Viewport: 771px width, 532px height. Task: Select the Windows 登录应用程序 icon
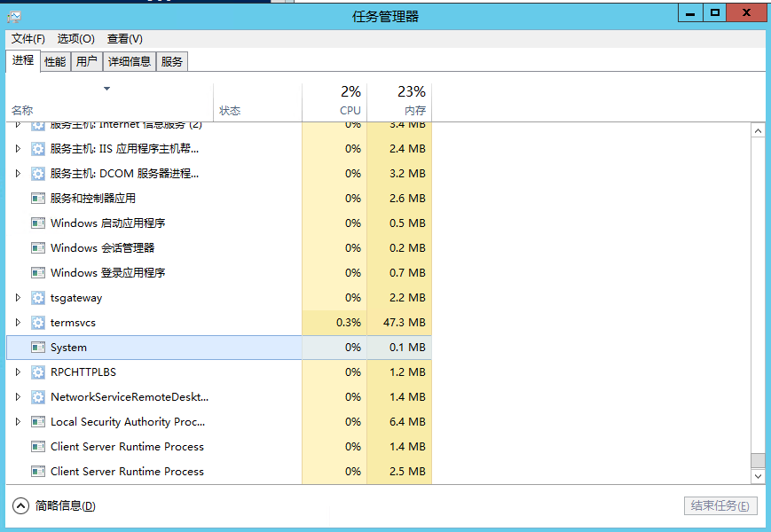(37, 272)
